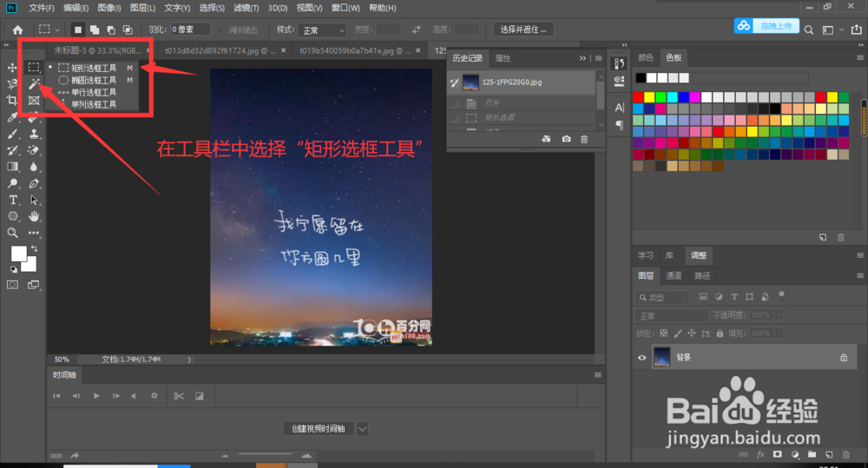Change screen mode icon in toolbox

click(34, 285)
